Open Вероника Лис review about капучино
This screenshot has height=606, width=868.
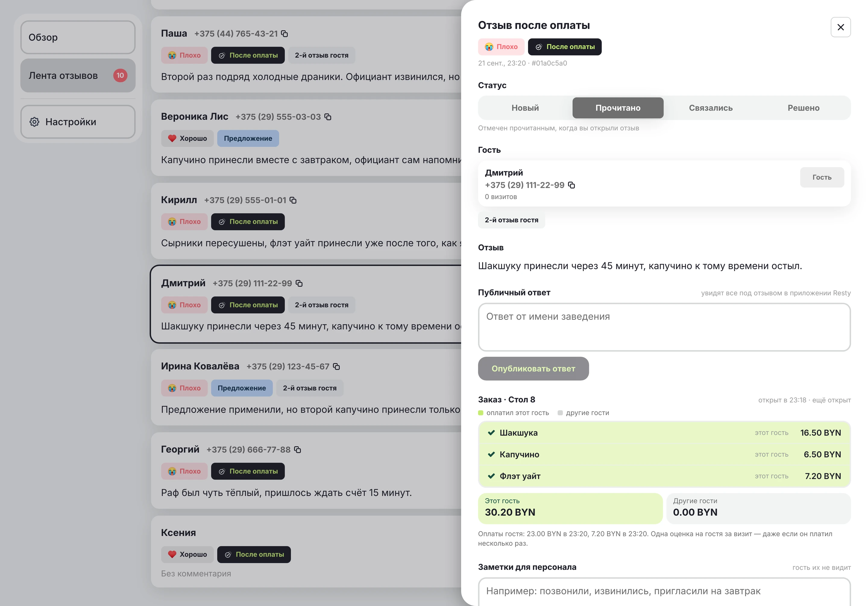306,138
